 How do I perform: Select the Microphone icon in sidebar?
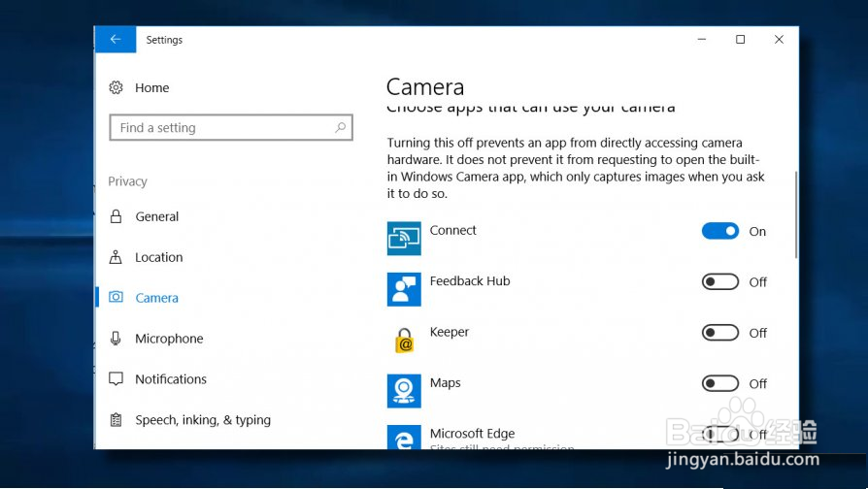pos(116,338)
